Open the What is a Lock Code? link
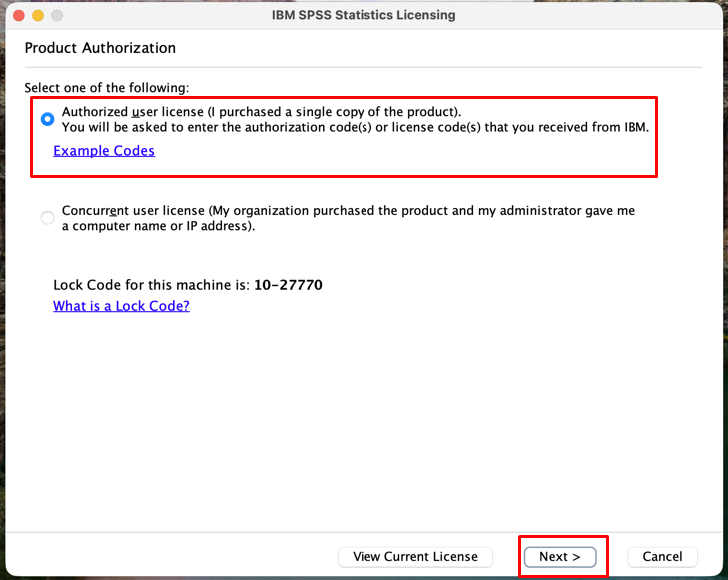The image size is (728, 580). click(121, 306)
